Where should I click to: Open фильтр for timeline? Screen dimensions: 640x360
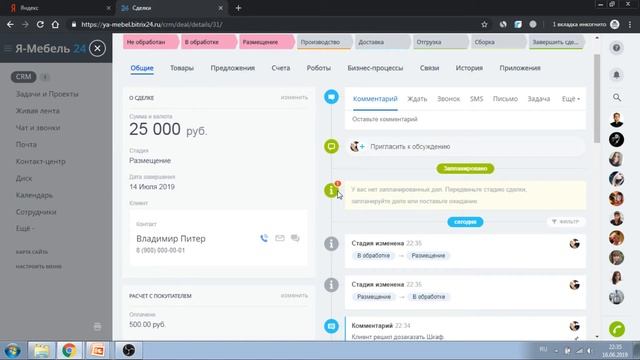[565, 222]
